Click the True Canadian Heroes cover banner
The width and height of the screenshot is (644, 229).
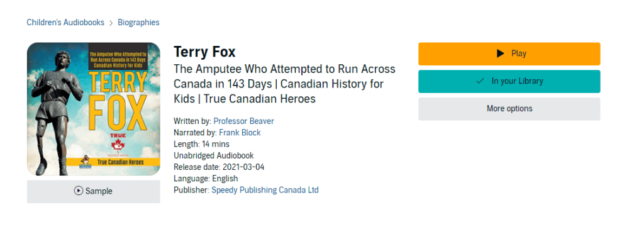(x=118, y=162)
